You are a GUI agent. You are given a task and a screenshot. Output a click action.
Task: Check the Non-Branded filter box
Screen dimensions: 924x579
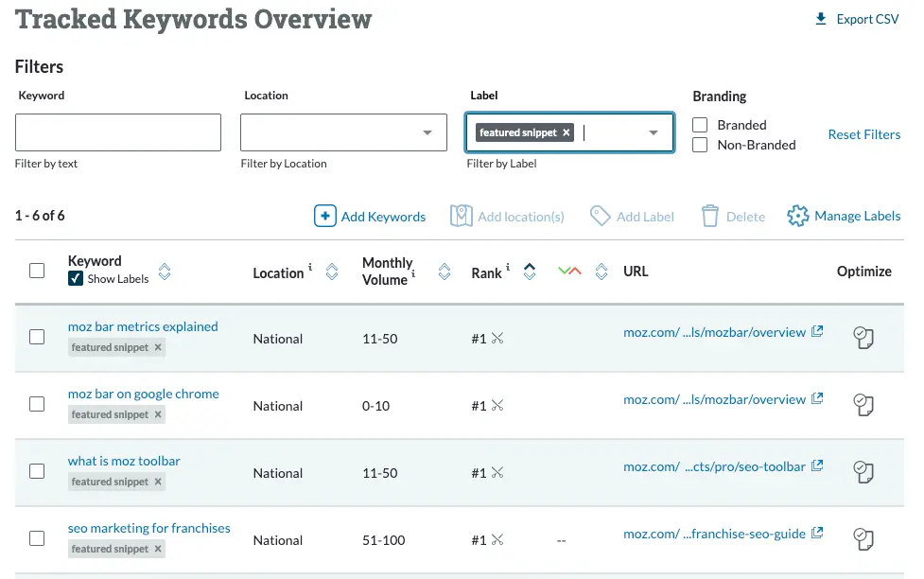coord(701,145)
